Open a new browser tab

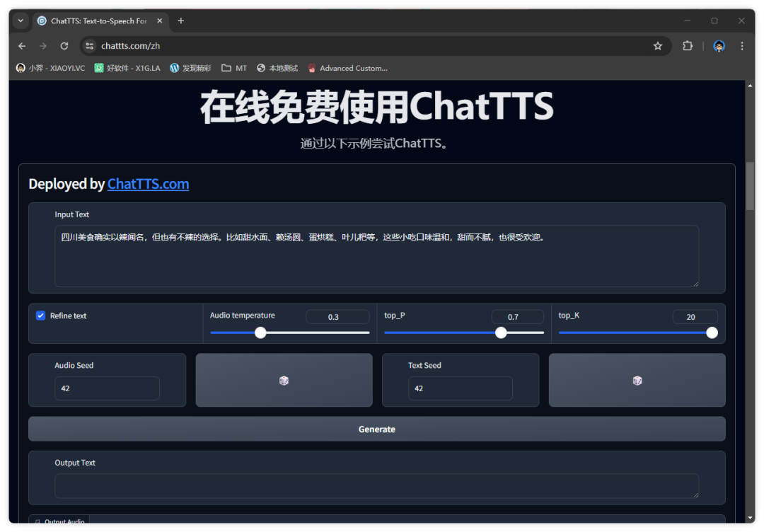tap(181, 21)
